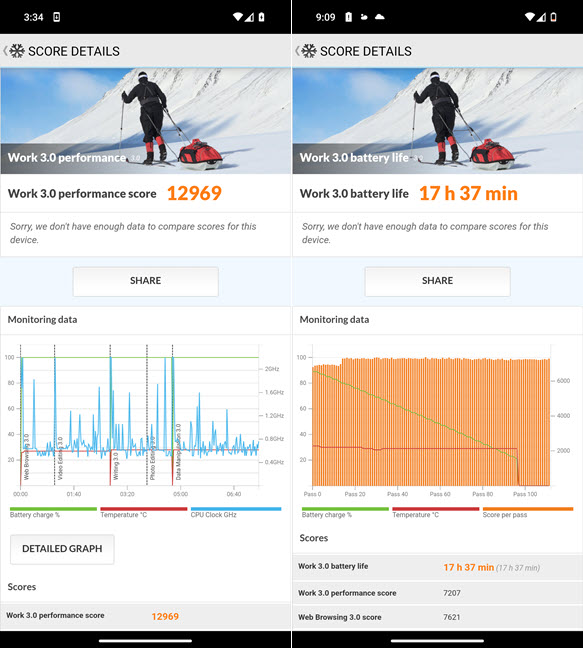
Task: Tap the cellular signal icon in left status bar
Action: pos(249,17)
